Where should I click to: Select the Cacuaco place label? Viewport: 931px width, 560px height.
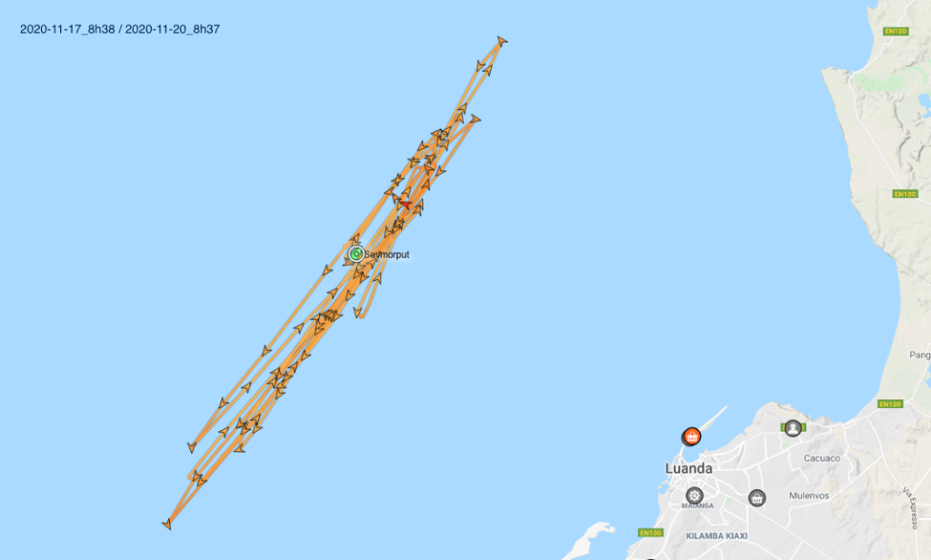(x=822, y=458)
